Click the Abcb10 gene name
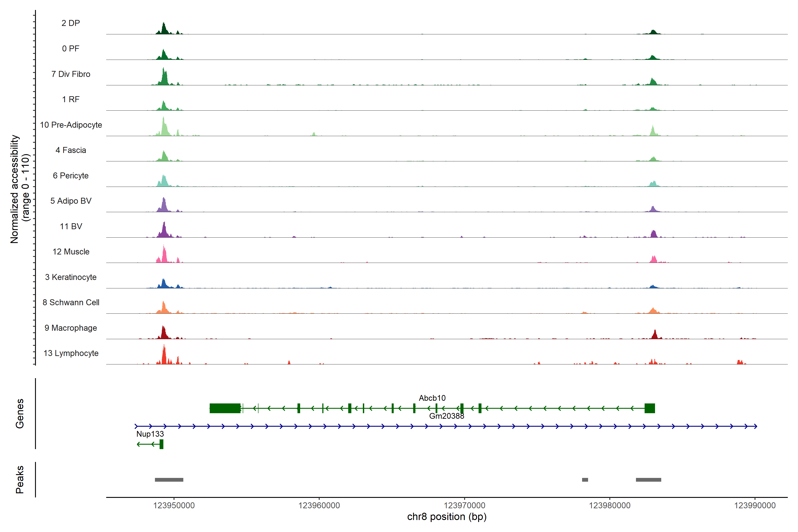Image resolution: width=798 pixels, height=532 pixels. 432,398
